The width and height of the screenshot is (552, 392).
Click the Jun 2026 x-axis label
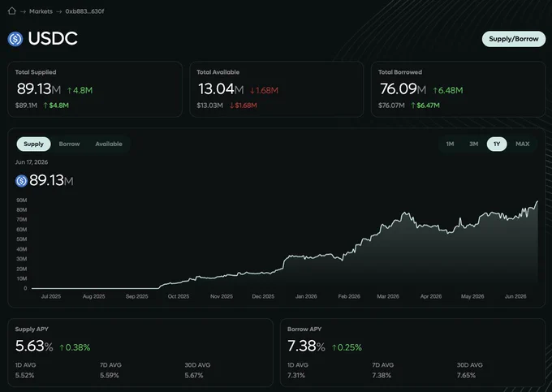[515, 297]
